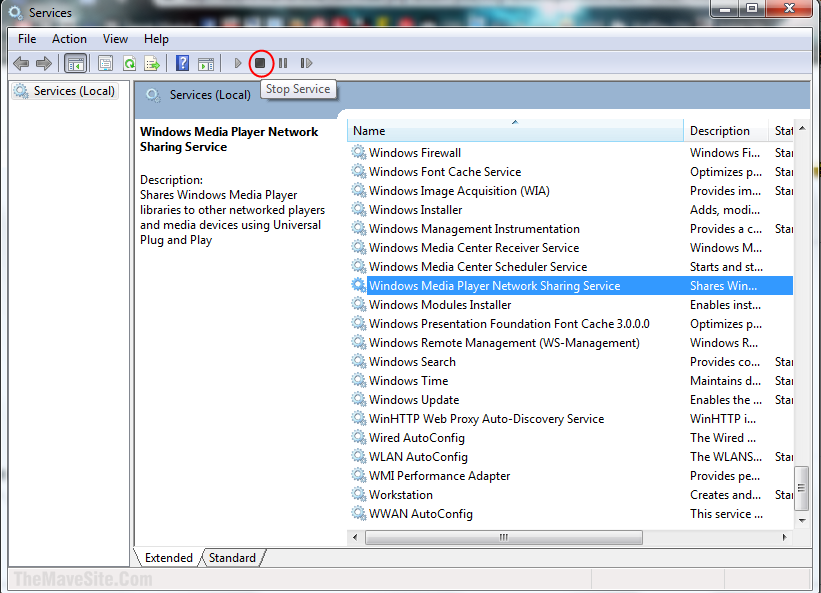
Task: Click the horizontal scrollbar left arrow
Action: coord(356,537)
